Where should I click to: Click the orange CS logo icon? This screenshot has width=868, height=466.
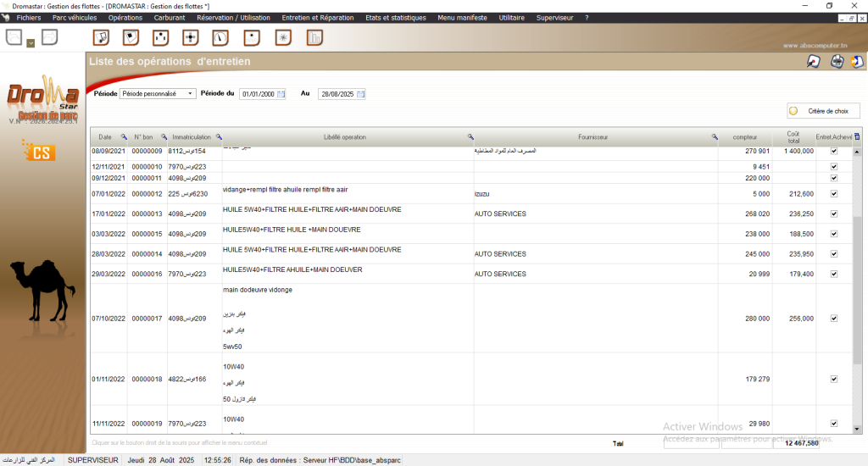(x=39, y=153)
